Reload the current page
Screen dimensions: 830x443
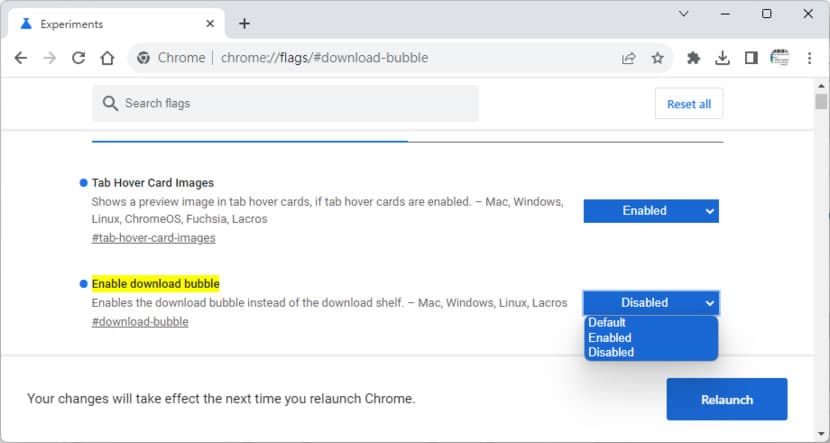pyautogui.click(x=78, y=58)
